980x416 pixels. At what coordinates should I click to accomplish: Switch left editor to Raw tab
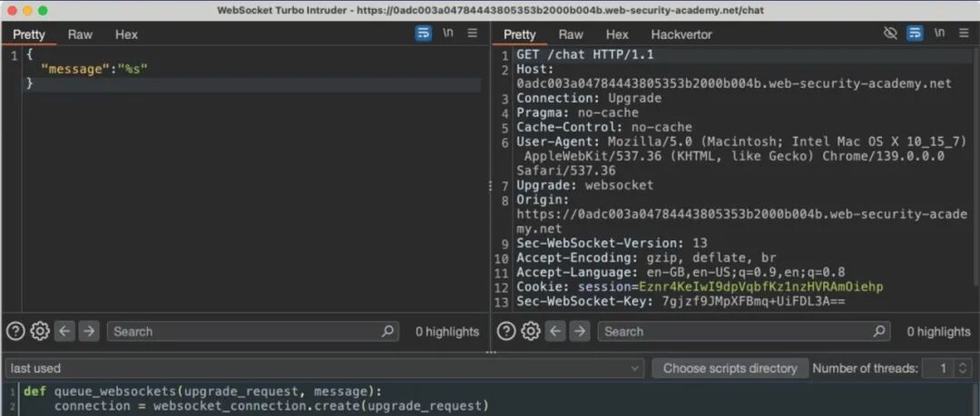[80, 34]
